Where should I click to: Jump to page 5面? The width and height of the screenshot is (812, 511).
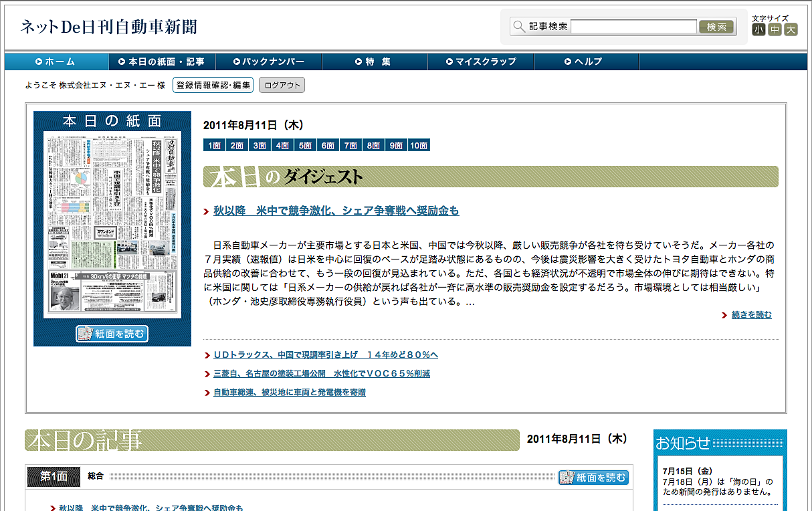tap(305, 145)
